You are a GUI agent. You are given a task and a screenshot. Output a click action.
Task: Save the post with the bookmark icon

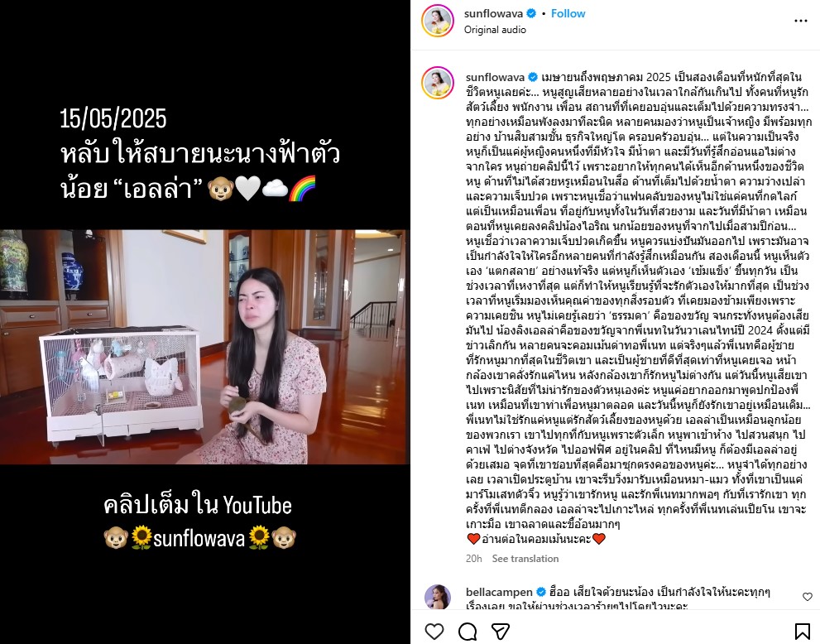point(803,632)
